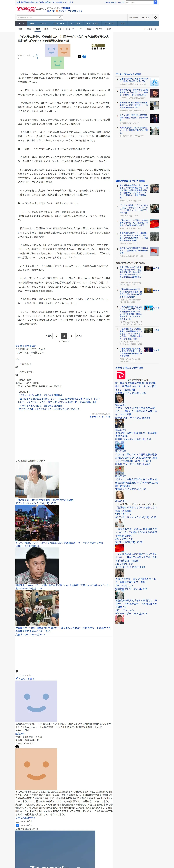Open トピックス一覧 link

tap(149, 29)
